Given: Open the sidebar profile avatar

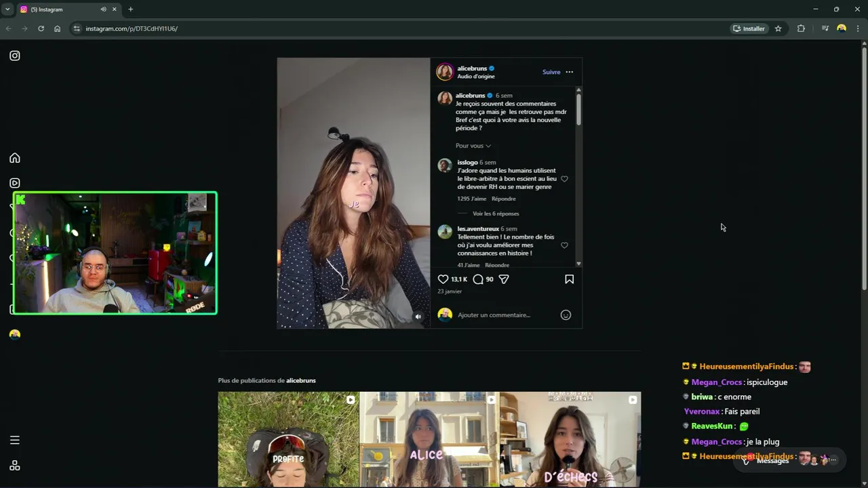Looking at the screenshot, I should (15, 334).
